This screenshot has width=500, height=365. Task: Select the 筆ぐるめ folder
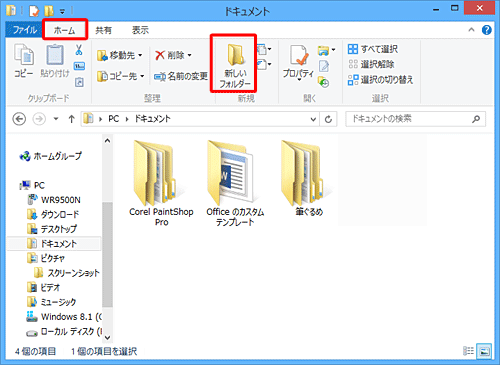pyautogui.click(x=308, y=178)
